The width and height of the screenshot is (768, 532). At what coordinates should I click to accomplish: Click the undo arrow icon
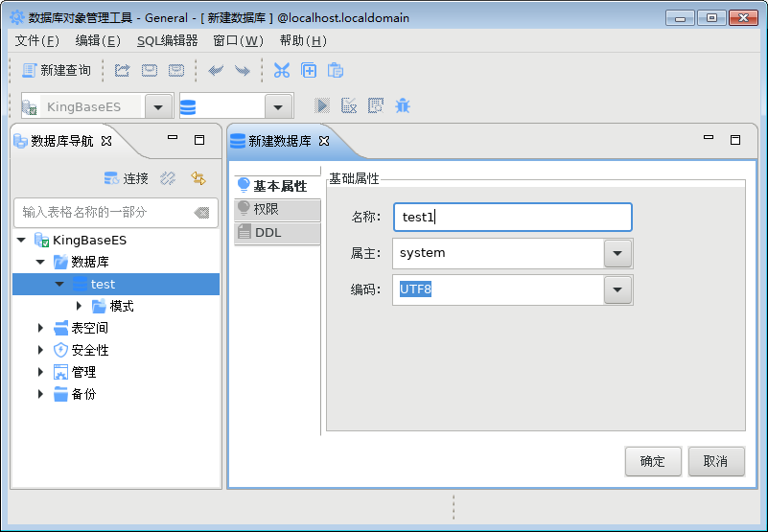pos(216,71)
